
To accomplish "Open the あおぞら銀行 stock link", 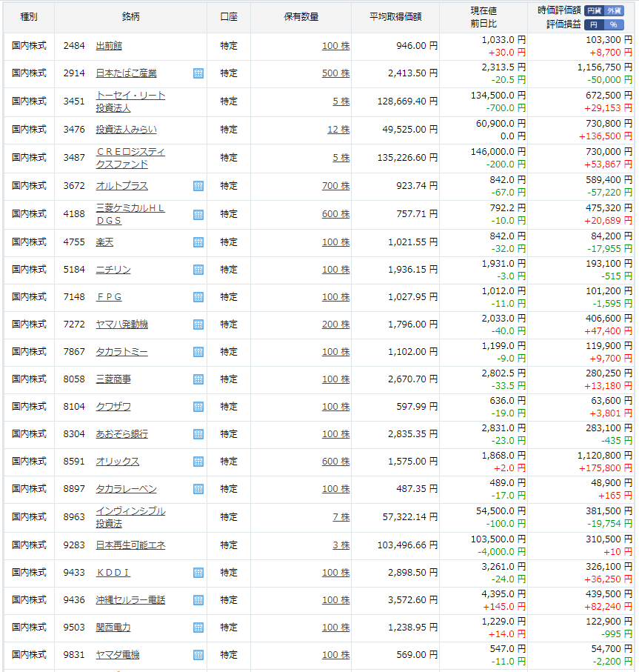I will tap(122, 434).
